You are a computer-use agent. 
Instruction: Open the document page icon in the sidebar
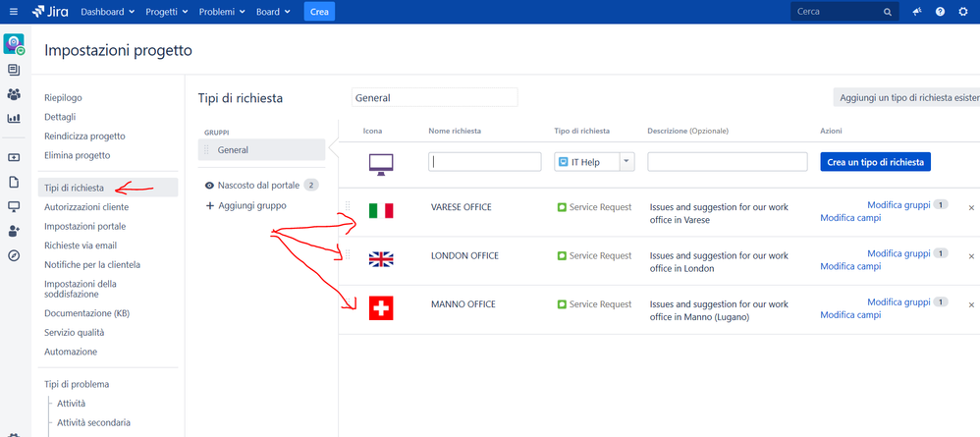pyautogui.click(x=14, y=182)
